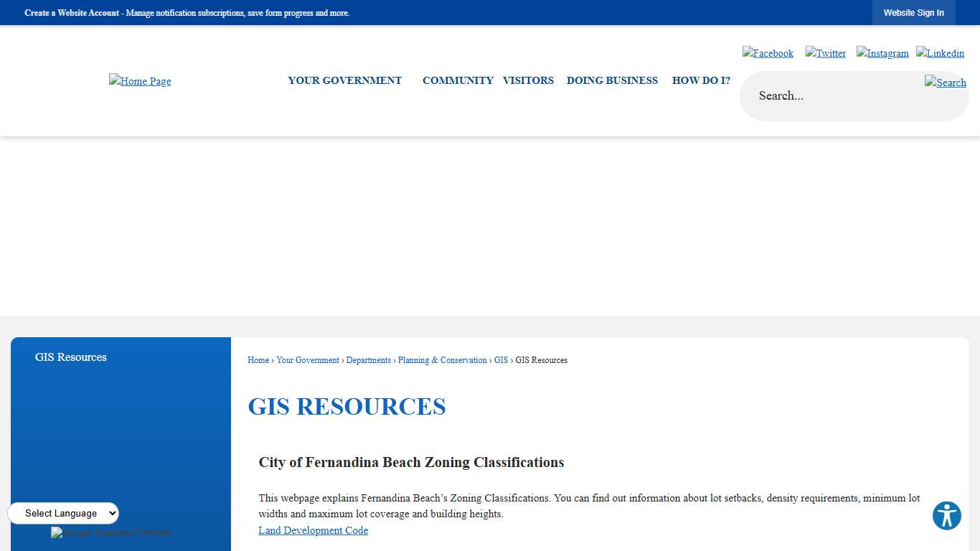Open the LinkedIn social media icon
Screen dimensions: 980x551
pos(940,52)
